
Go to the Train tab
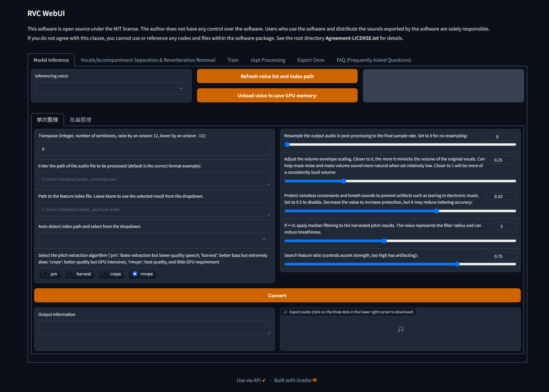click(x=233, y=60)
